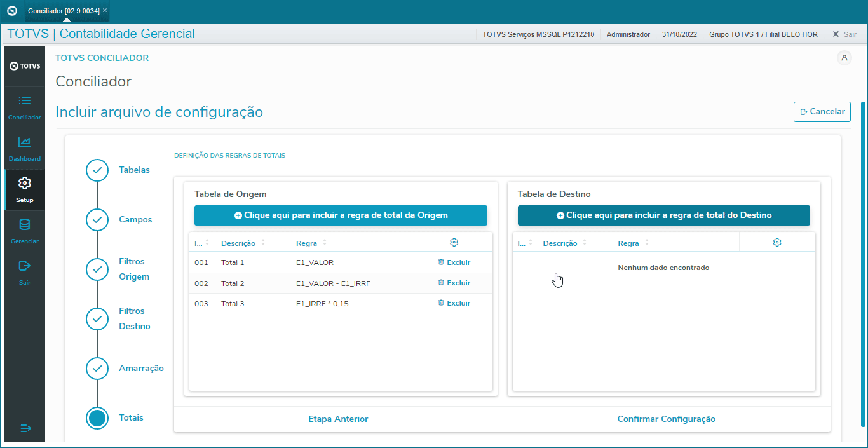Image resolution: width=868 pixels, height=448 pixels.
Task: Click the Sair exit icon in sidebar
Action: click(x=25, y=266)
